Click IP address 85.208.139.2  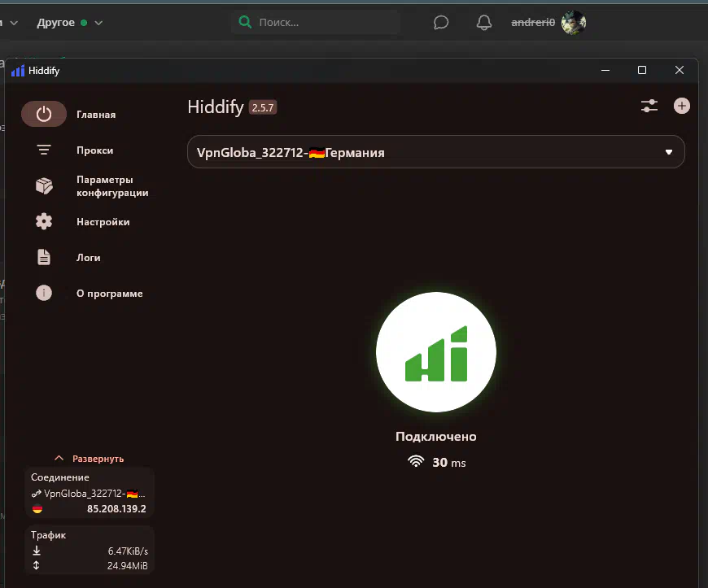(116, 509)
